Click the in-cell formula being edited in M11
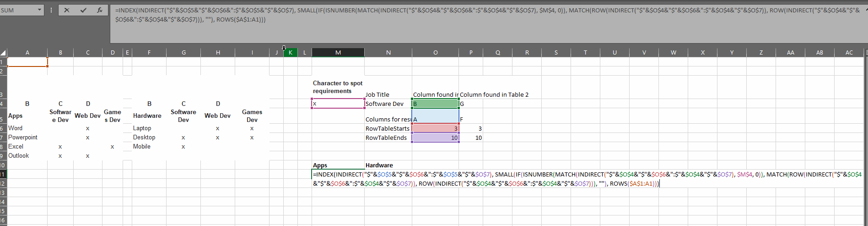 [x=587, y=179]
